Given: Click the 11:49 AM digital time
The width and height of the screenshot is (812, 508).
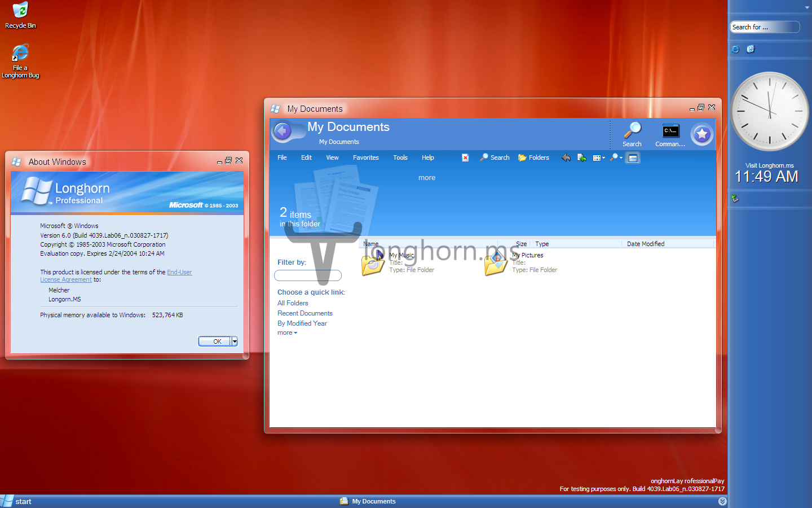Looking at the screenshot, I should pyautogui.click(x=766, y=177).
